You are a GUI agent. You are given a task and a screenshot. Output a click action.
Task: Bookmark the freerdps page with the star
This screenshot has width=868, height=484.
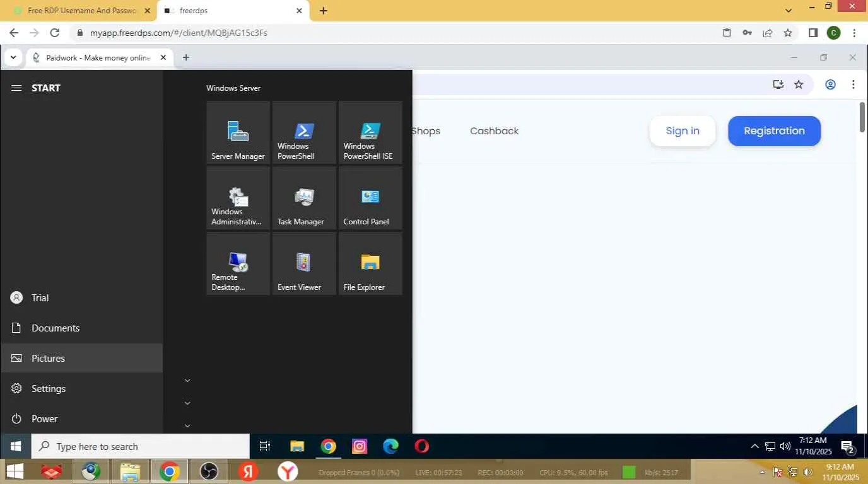pyautogui.click(x=788, y=33)
